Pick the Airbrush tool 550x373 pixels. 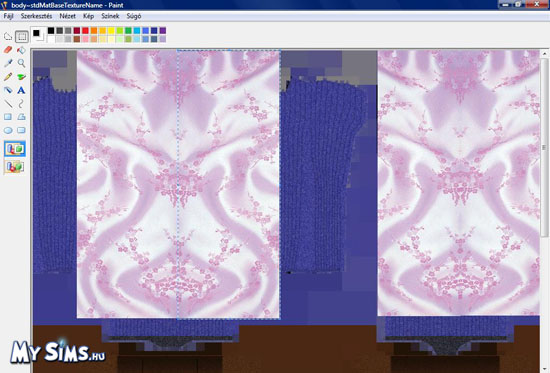pos(8,90)
